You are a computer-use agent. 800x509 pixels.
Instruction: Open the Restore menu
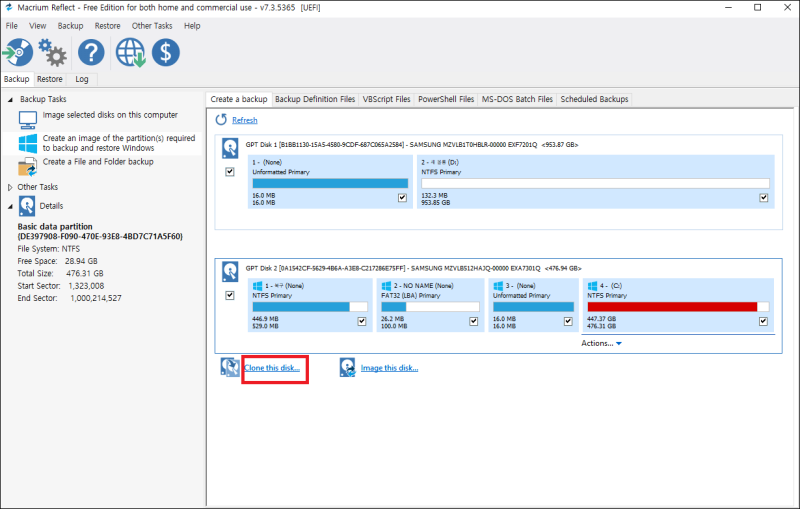pos(108,26)
